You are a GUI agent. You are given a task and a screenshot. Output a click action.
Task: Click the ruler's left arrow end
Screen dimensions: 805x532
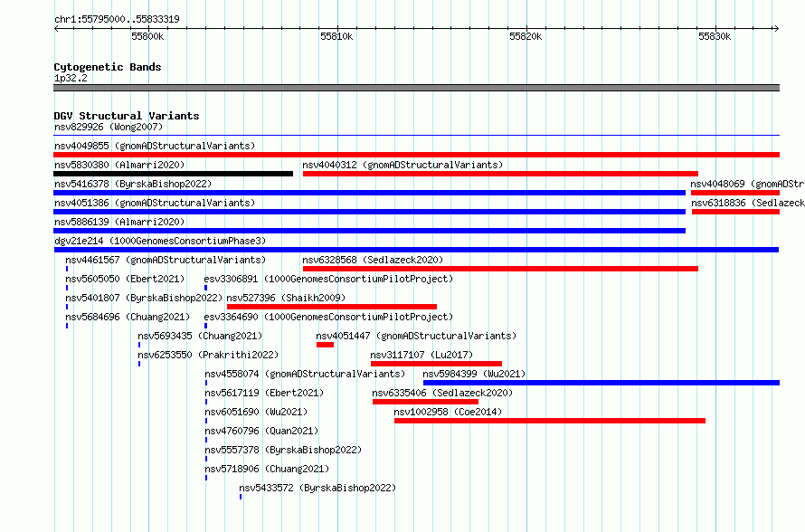pyautogui.click(x=56, y=28)
